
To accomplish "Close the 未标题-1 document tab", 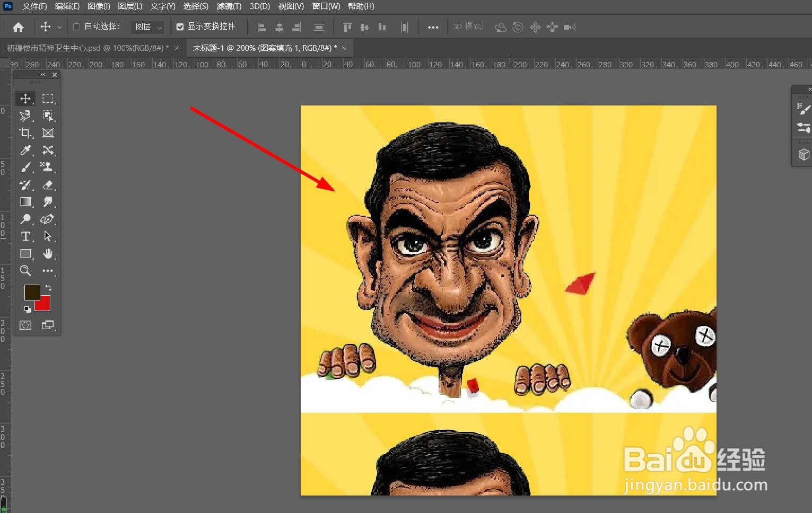I will [344, 48].
